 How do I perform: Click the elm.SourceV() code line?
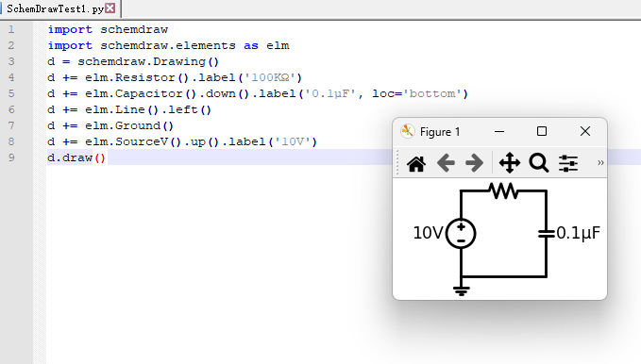[x=182, y=141]
